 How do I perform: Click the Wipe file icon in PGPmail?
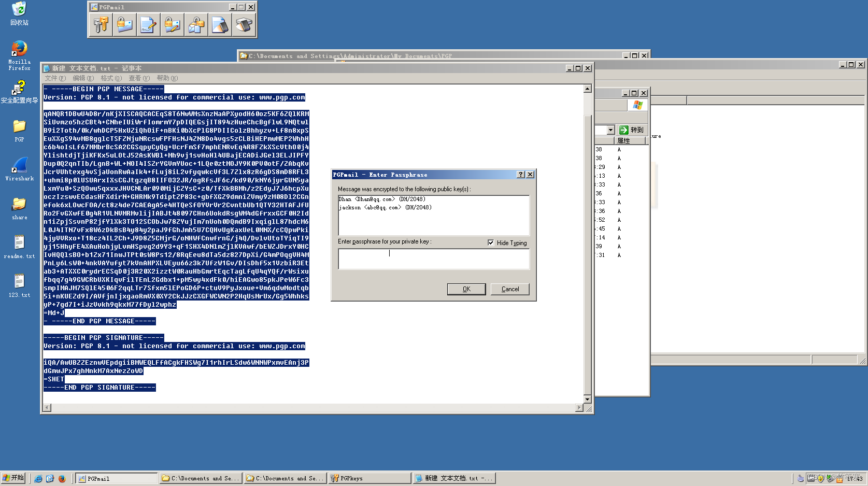point(220,25)
